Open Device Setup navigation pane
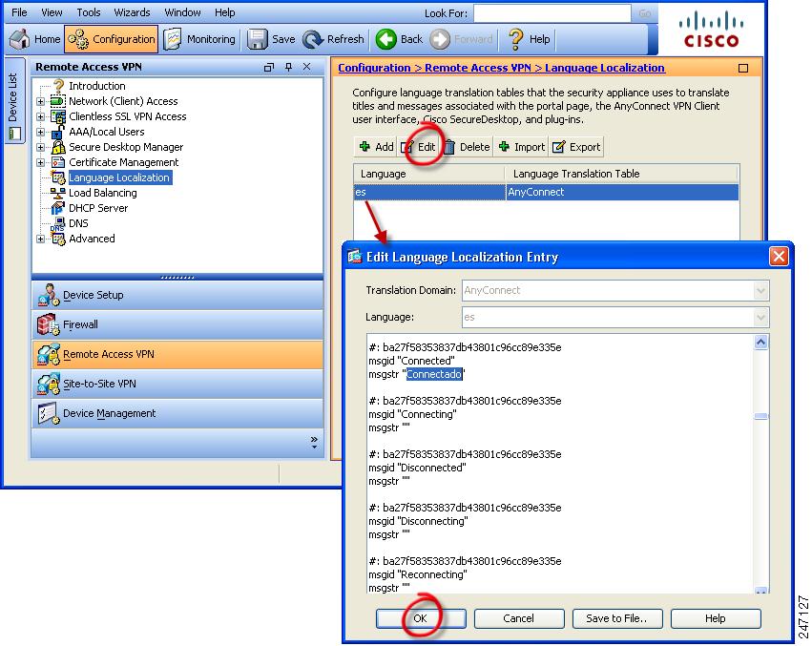Screen dimensions: 812x646 (177, 295)
